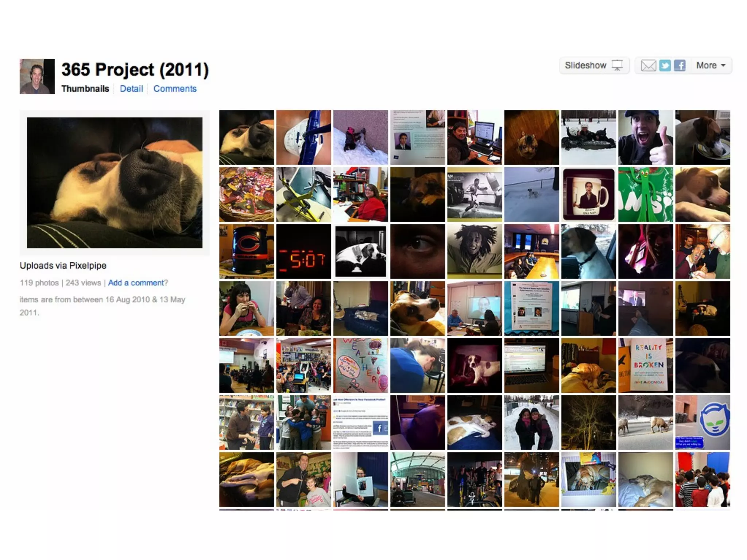Open the close-up eye thumbnail
This screenshot has width=747, height=560.
tap(418, 252)
